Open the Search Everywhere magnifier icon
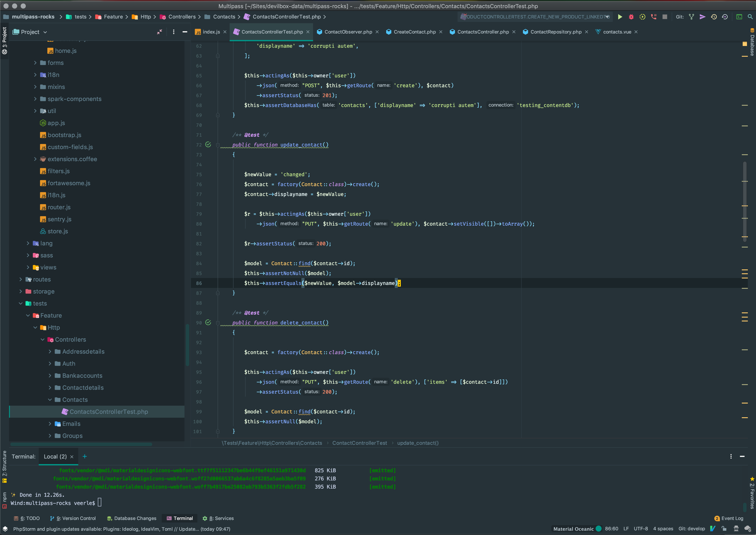 tap(750, 17)
